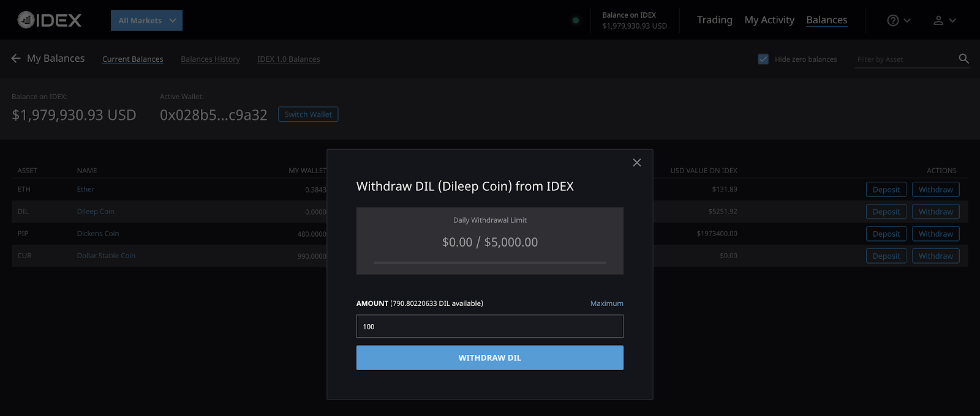
Task: Click Withdraw in the ETH row
Action: 936,190
